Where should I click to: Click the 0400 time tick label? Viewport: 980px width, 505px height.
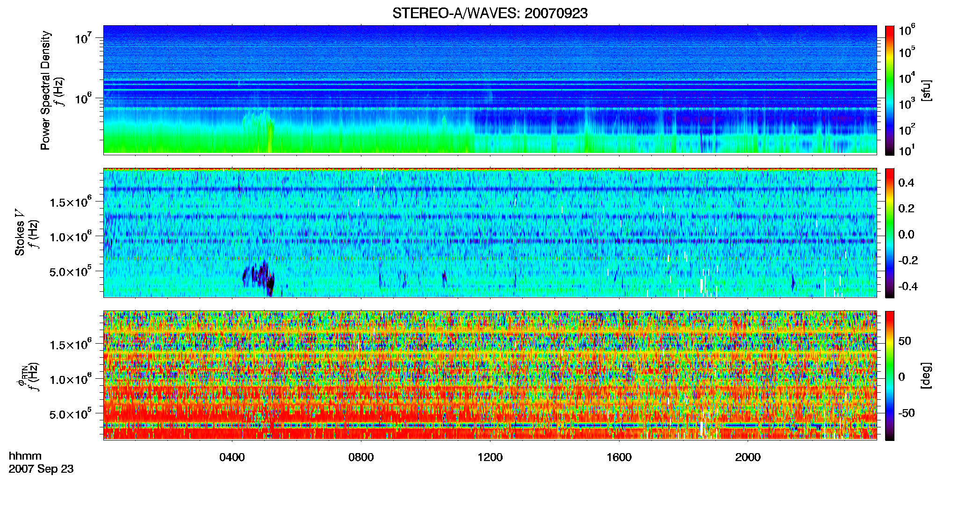point(232,457)
